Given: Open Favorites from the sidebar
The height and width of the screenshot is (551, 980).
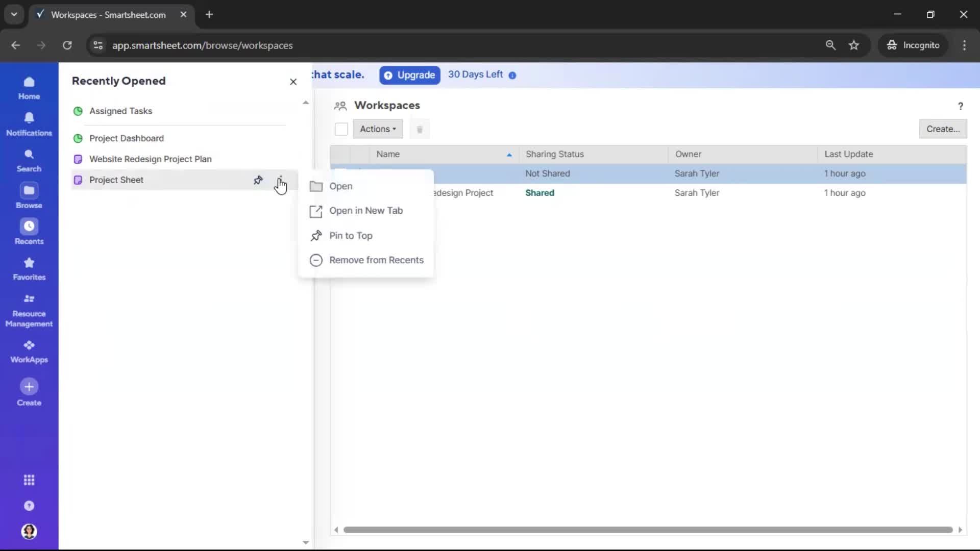Looking at the screenshot, I should (x=29, y=269).
